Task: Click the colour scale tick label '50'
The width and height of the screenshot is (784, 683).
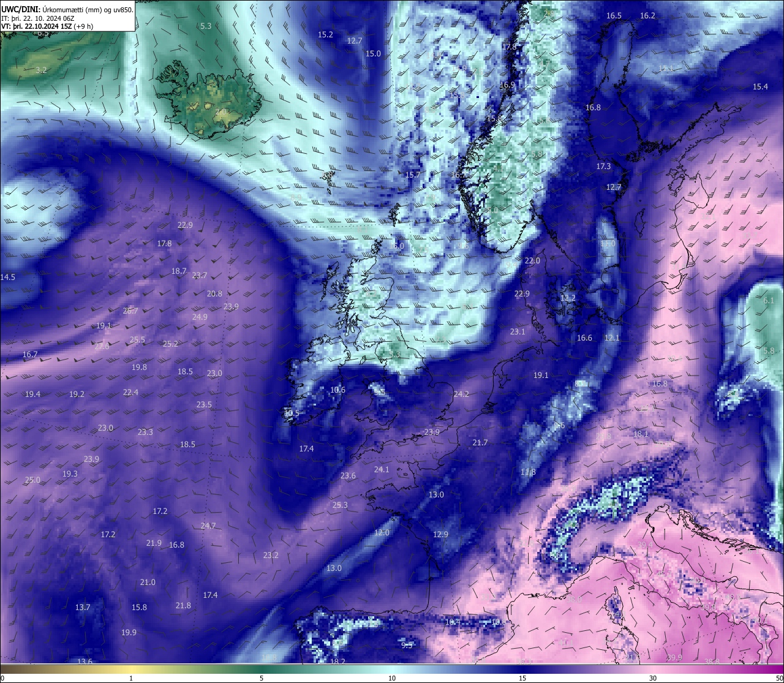Action: 779,678
